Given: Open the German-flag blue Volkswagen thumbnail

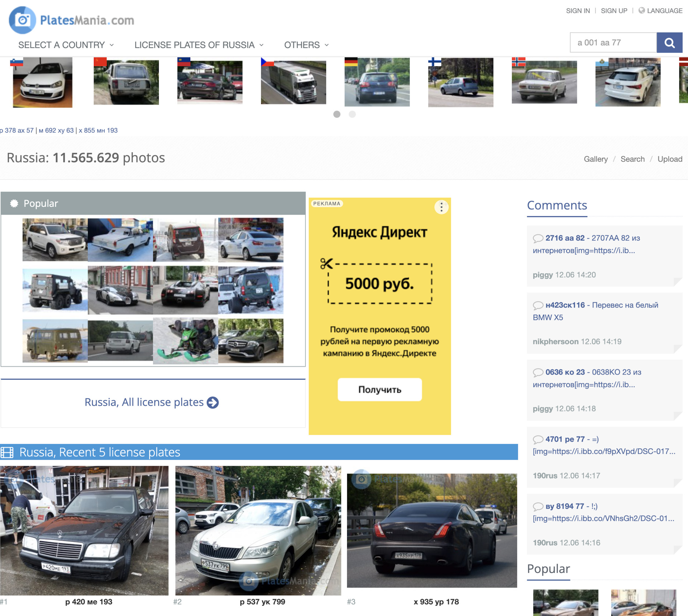Looking at the screenshot, I should 377,82.
